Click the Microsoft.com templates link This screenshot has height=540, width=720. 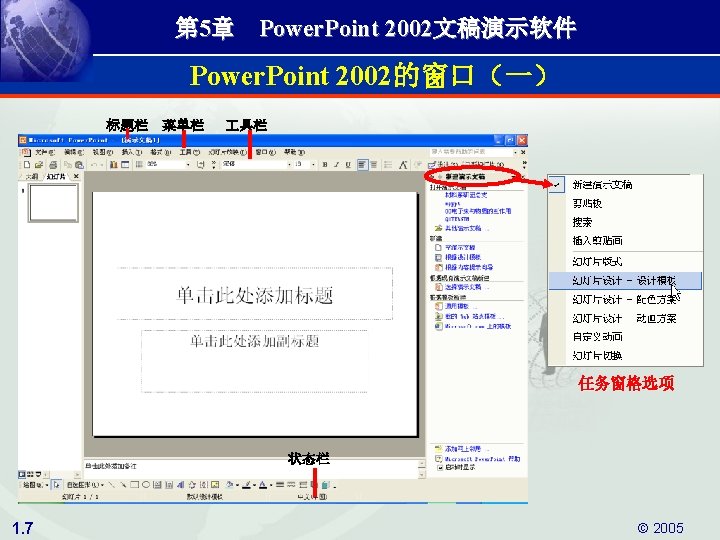click(x=478, y=326)
